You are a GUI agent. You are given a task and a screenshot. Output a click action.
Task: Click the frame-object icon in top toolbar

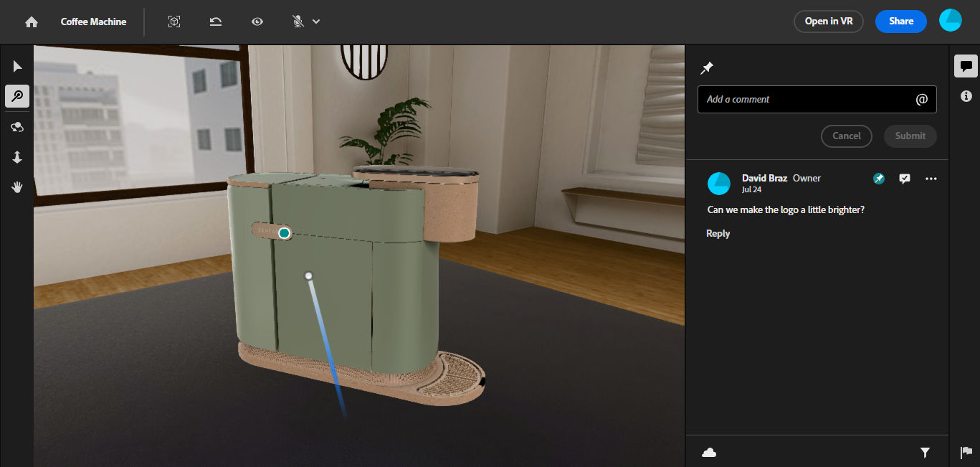tap(174, 22)
